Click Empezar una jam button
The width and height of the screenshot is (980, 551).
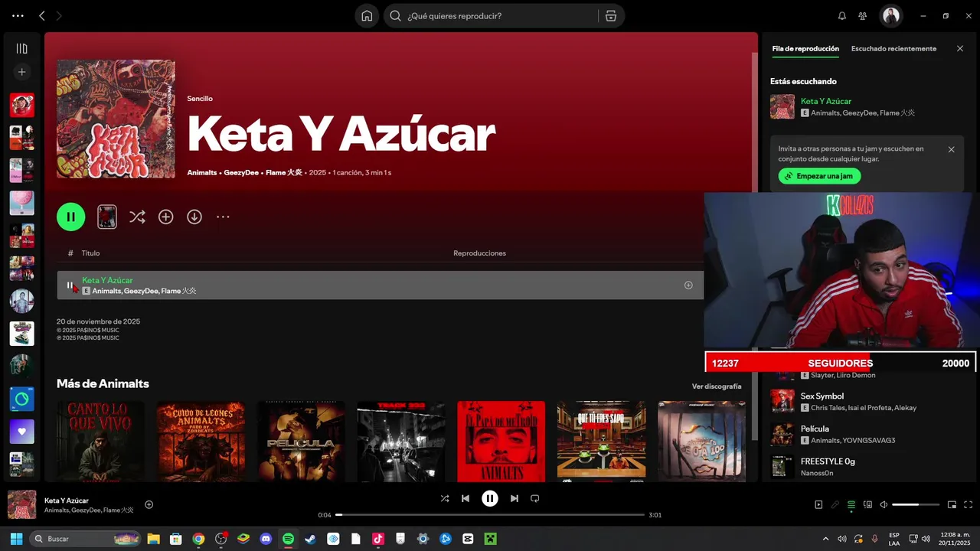tap(820, 176)
